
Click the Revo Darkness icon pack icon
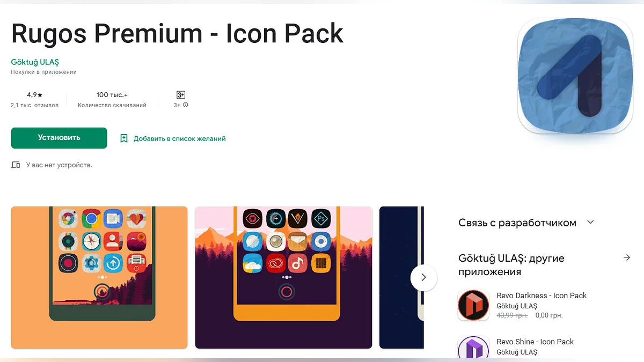[473, 306]
